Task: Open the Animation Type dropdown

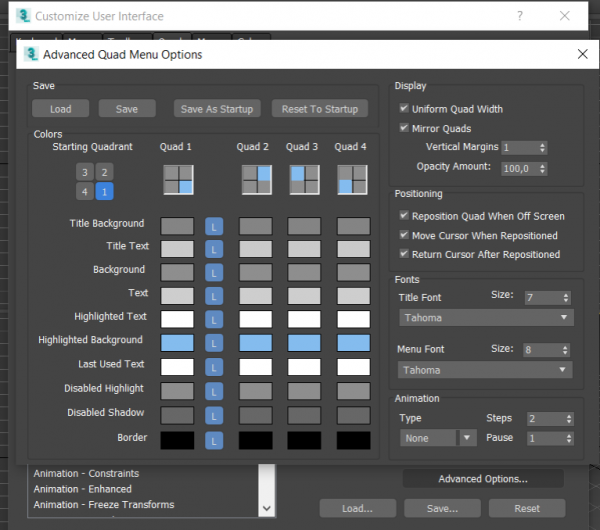Action: click(x=438, y=438)
